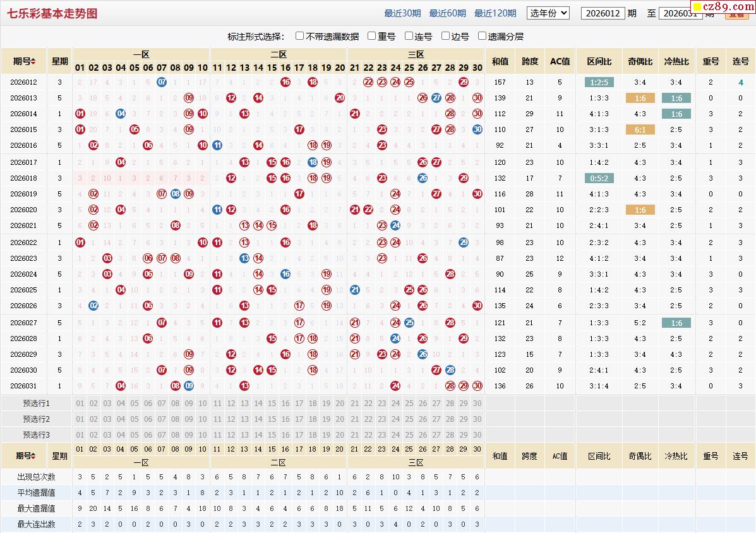
Task: Click blue ball 02 in row 2026026
Action: tap(93, 306)
